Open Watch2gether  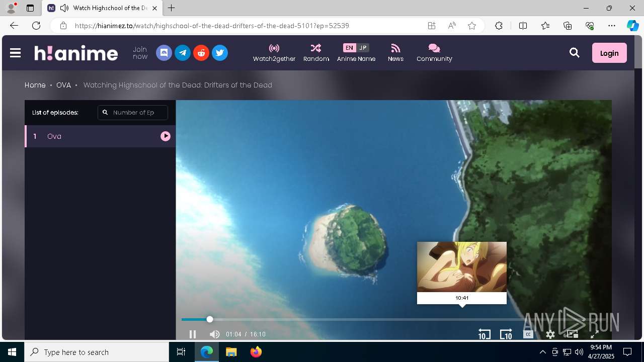274,53
